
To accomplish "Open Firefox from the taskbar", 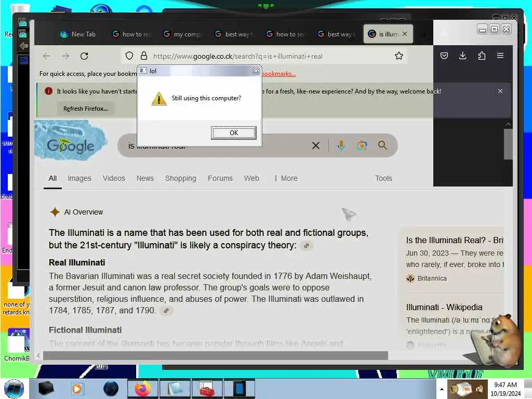I will coord(143,389).
